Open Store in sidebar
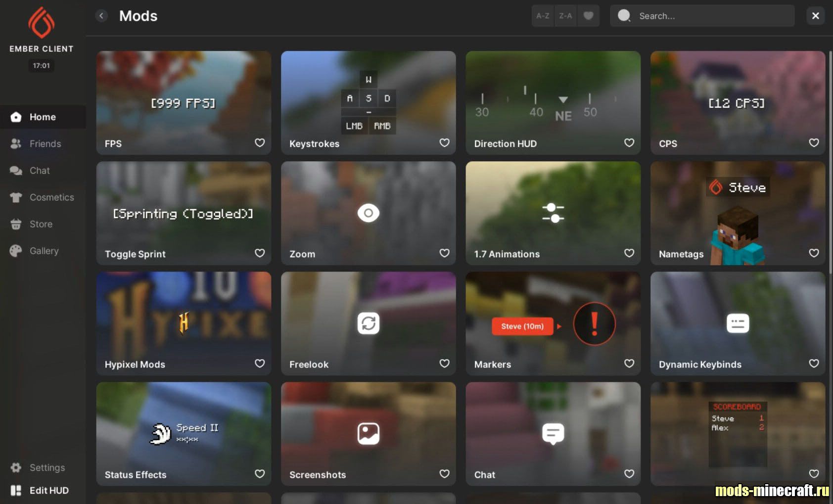The height and width of the screenshot is (504, 833). click(43, 224)
